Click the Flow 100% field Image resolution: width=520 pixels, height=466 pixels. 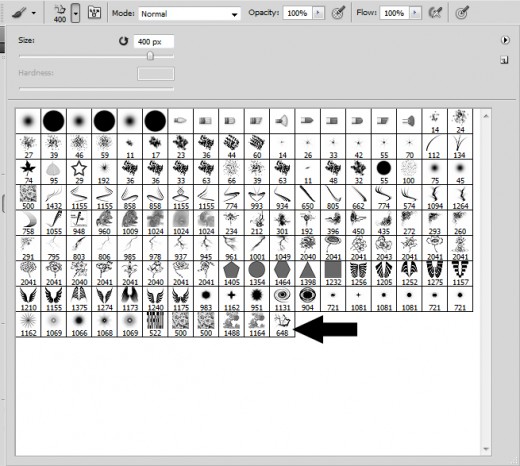coord(394,13)
